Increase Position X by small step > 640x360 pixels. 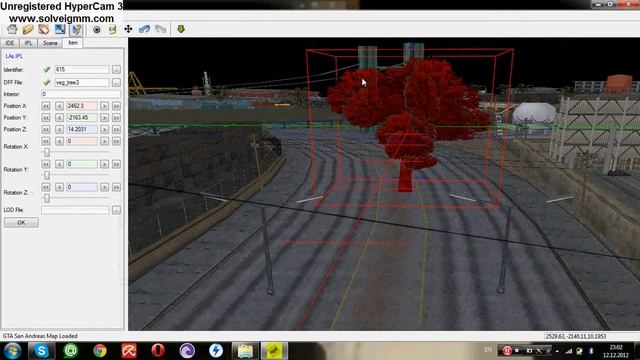coord(104,106)
